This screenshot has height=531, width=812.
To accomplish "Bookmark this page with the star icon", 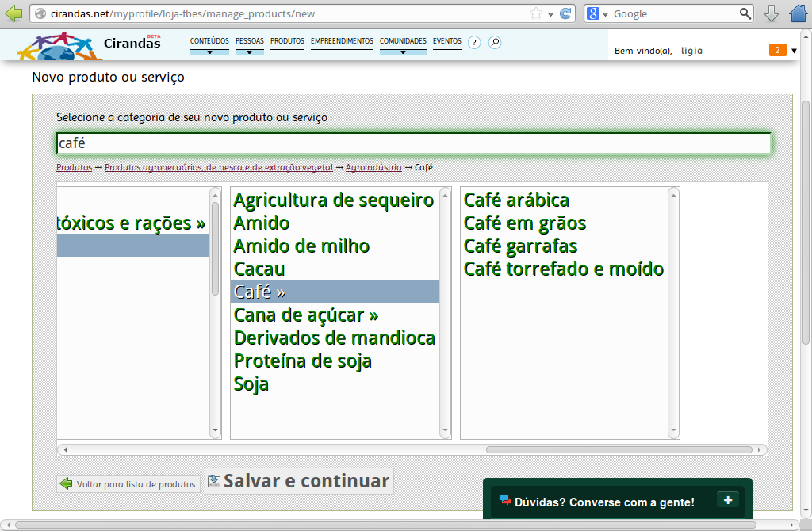I will (x=536, y=13).
